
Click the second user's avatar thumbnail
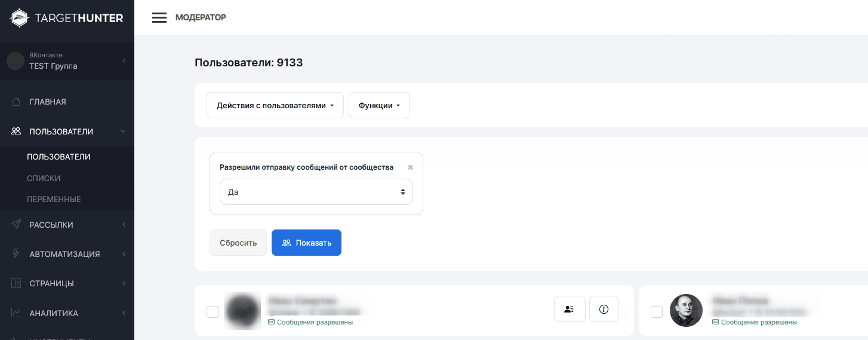686,310
